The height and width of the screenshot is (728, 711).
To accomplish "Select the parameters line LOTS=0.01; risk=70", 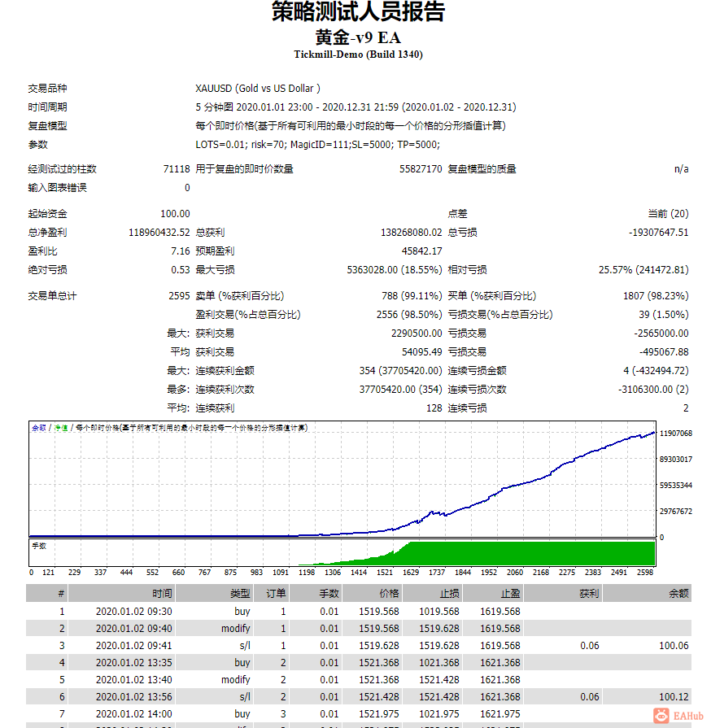I will (x=317, y=145).
